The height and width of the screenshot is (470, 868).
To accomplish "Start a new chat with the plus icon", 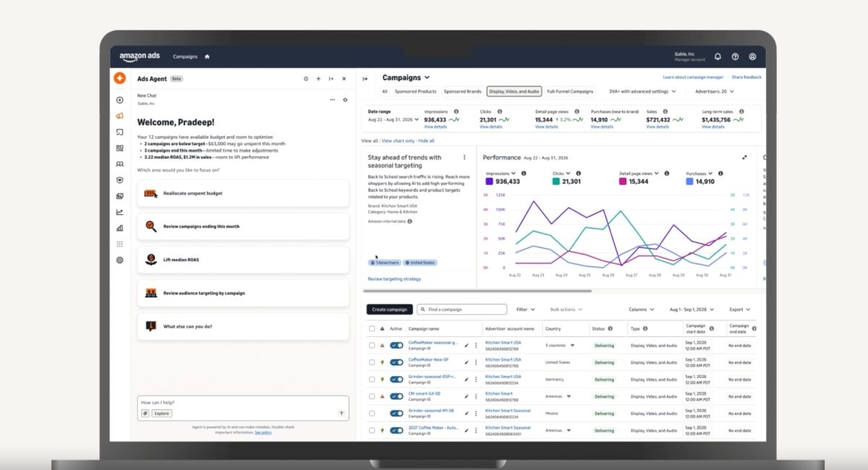I will click(x=318, y=79).
